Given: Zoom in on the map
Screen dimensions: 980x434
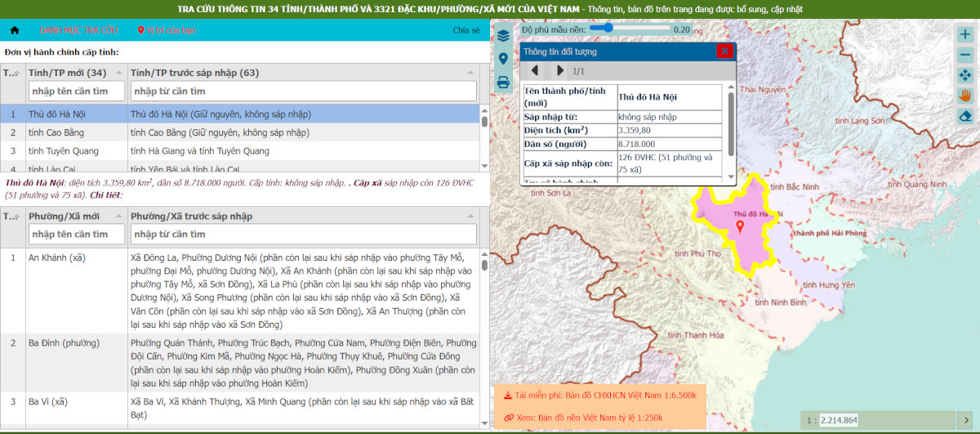Looking at the screenshot, I should [964, 34].
